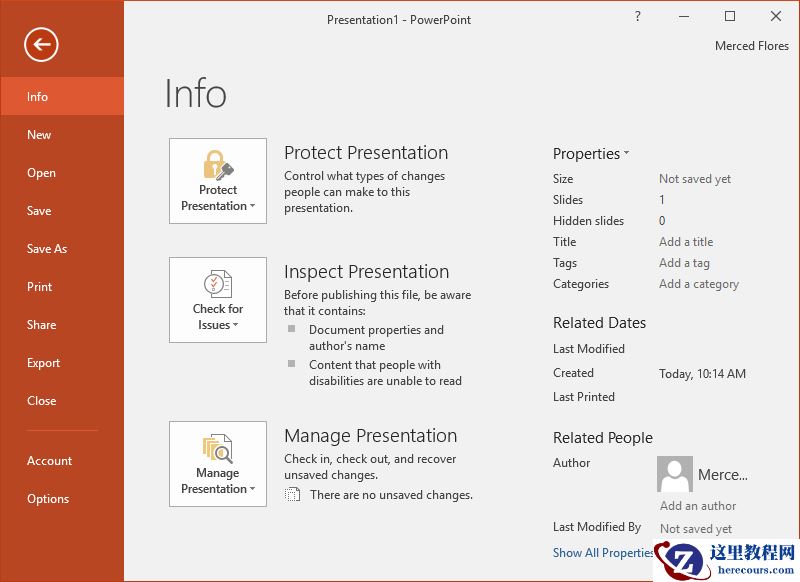Image resolution: width=800 pixels, height=582 pixels.
Task: Click the Related Dates heading
Action: point(599,323)
